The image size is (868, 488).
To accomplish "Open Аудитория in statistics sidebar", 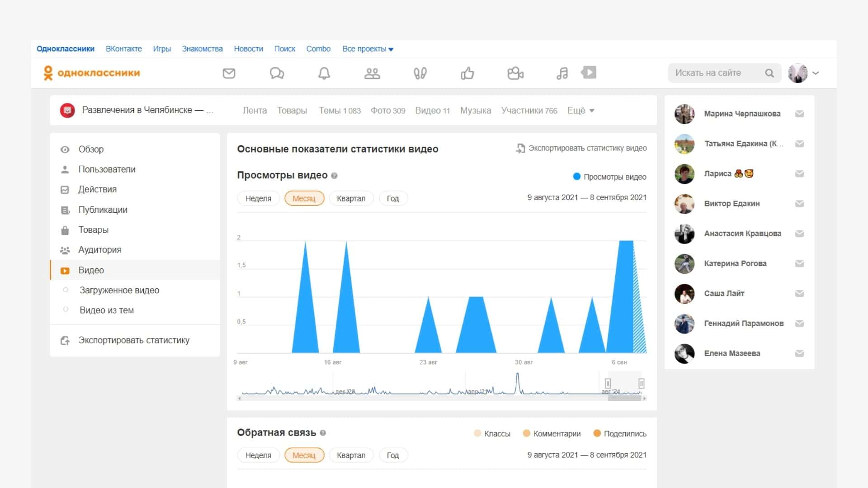I will (100, 250).
